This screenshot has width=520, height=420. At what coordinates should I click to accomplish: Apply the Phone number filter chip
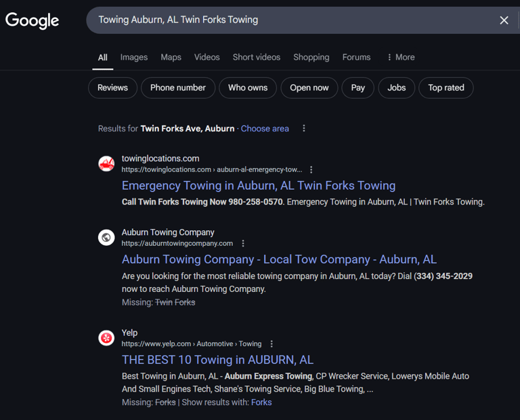178,88
